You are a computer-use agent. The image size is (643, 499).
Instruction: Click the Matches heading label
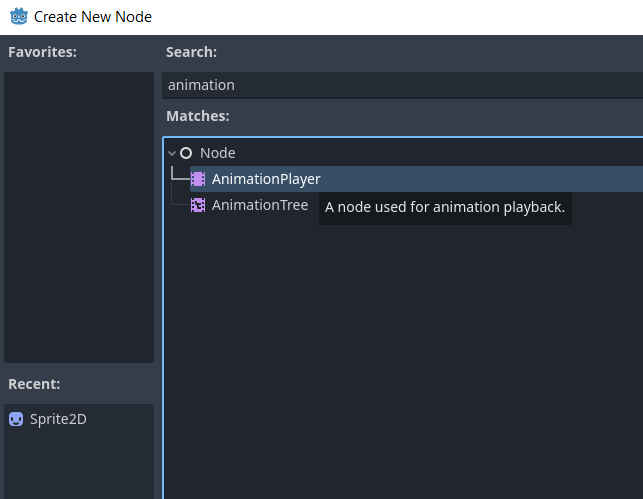[198, 116]
